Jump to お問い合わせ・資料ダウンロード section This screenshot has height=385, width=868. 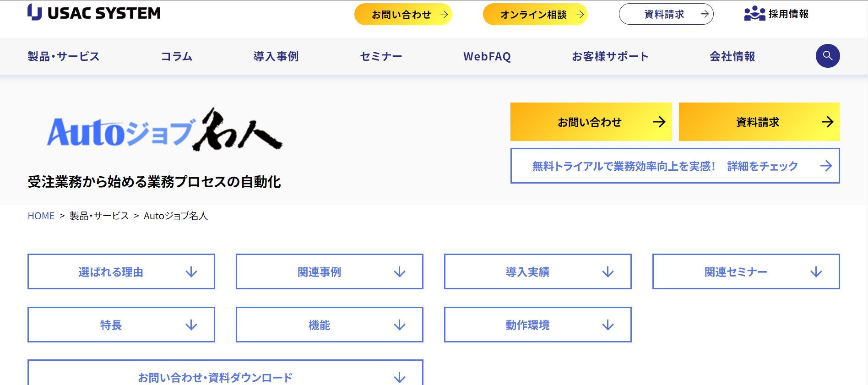(x=225, y=373)
